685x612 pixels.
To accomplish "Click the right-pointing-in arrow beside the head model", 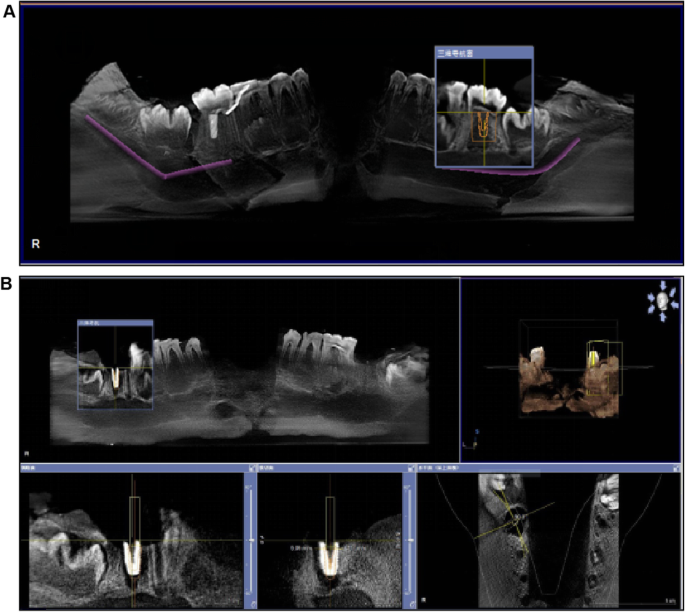I will click(x=675, y=305).
